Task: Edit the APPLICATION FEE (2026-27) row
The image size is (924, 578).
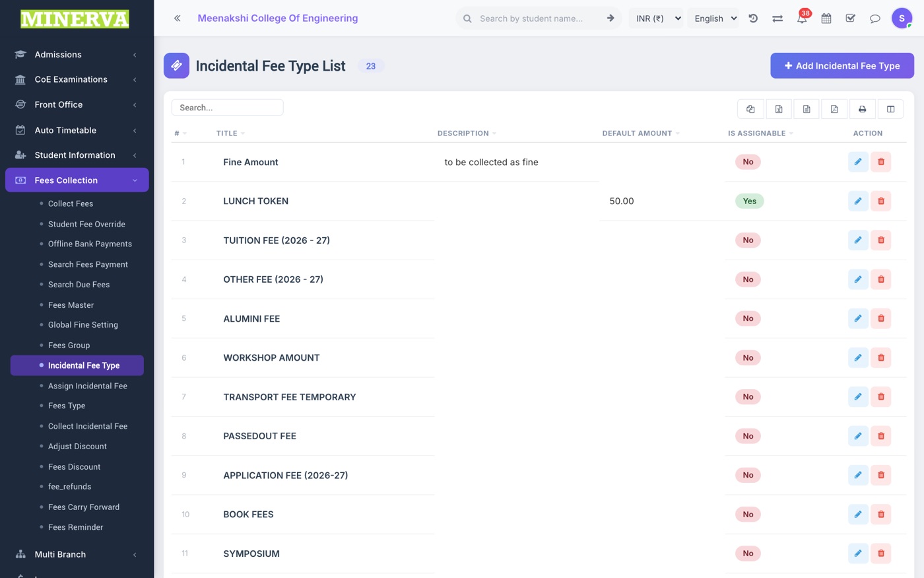Action: pyautogui.click(x=858, y=475)
